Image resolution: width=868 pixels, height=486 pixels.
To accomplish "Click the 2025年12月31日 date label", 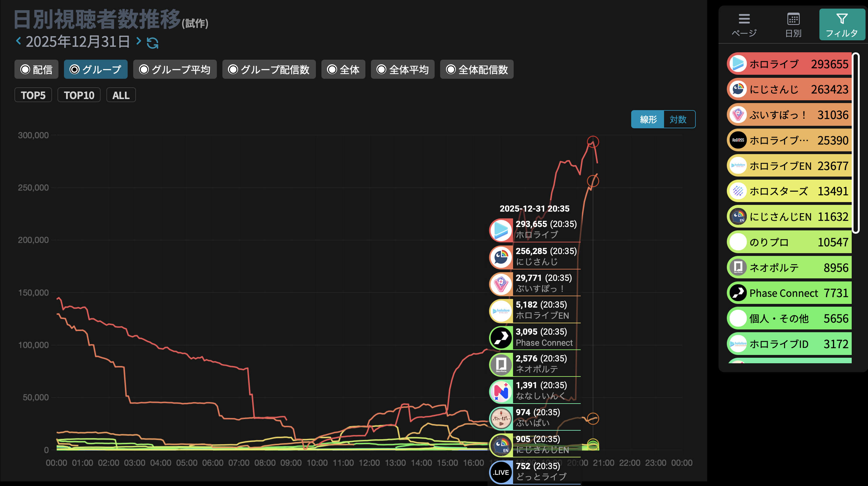I will pyautogui.click(x=78, y=42).
